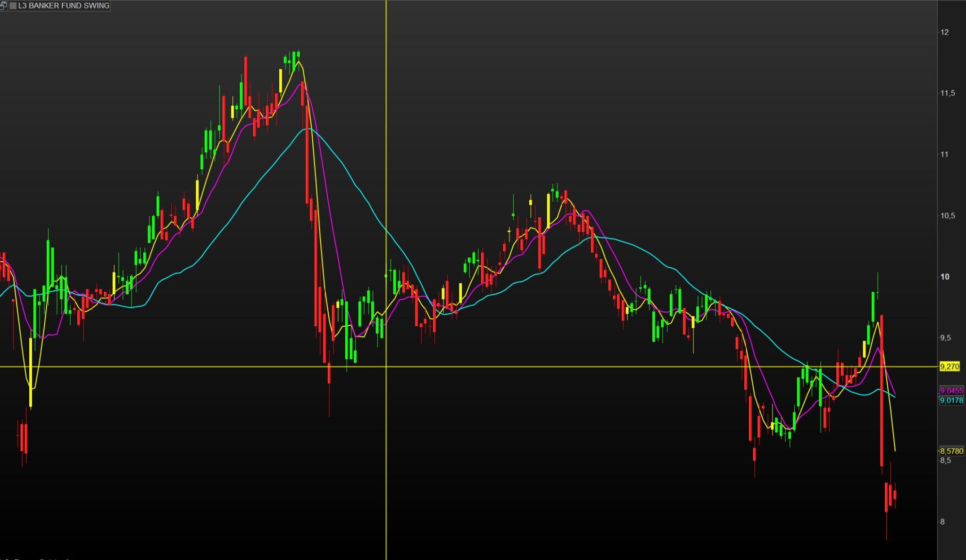Click the 12 tick on the price axis

click(x=944, y=32)
